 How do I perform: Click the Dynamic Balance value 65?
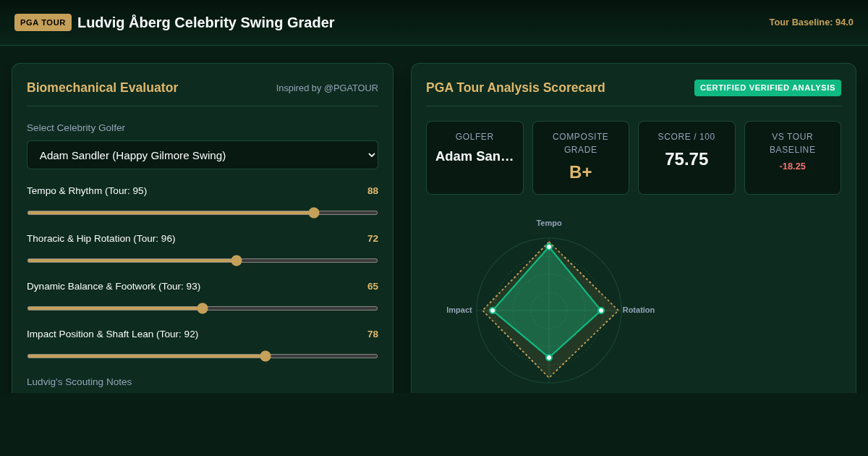(373, 287)
